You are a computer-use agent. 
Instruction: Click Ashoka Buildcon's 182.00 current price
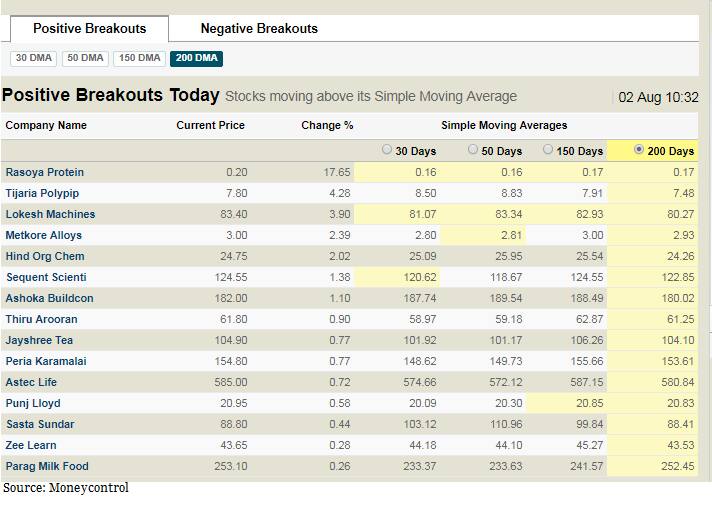[x=231, y=298]
